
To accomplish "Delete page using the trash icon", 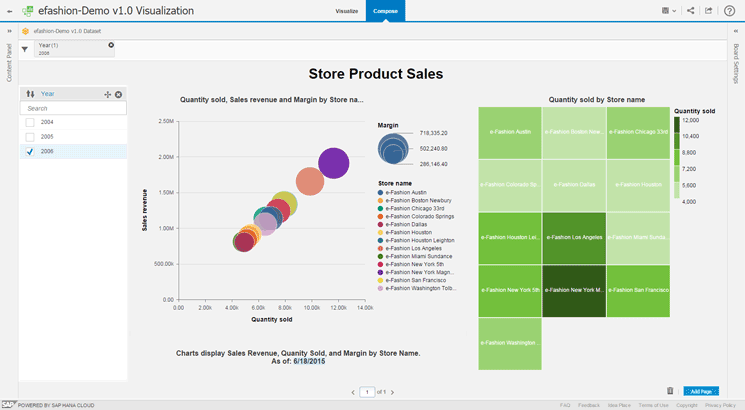I will [x=670, y=391].
